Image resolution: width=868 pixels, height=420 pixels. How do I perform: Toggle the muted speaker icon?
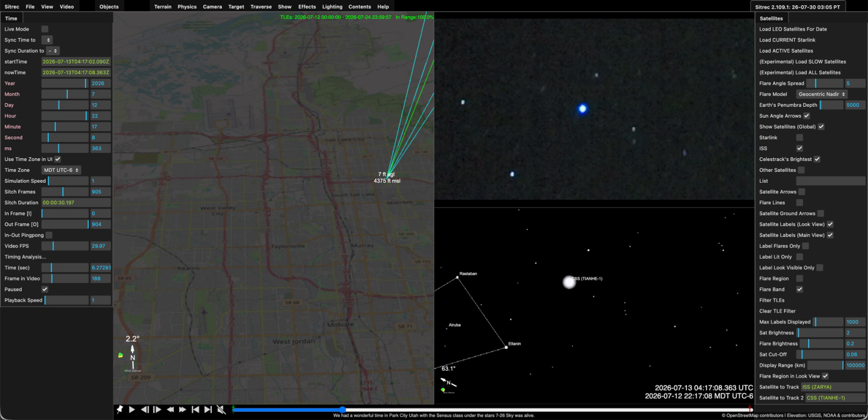221,410
